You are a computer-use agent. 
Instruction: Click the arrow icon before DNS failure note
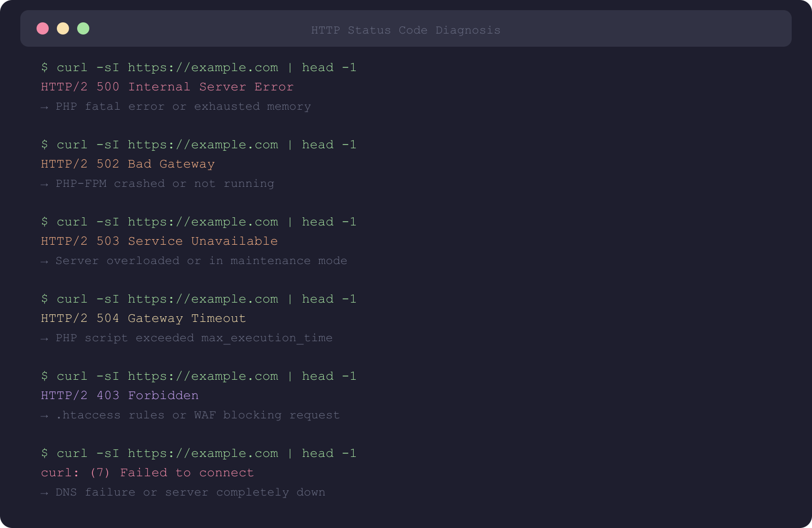tap(45, 492)
